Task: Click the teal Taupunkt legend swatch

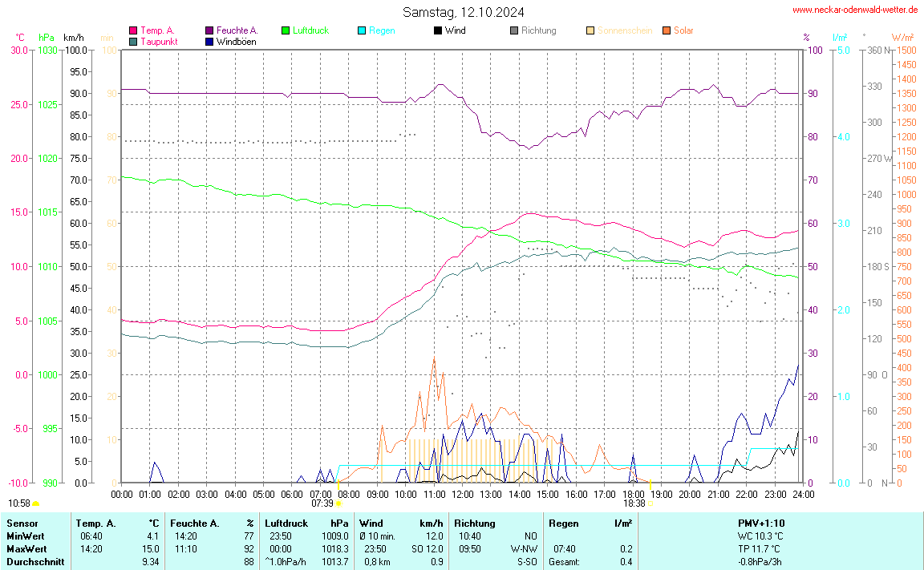Action: 133,42
